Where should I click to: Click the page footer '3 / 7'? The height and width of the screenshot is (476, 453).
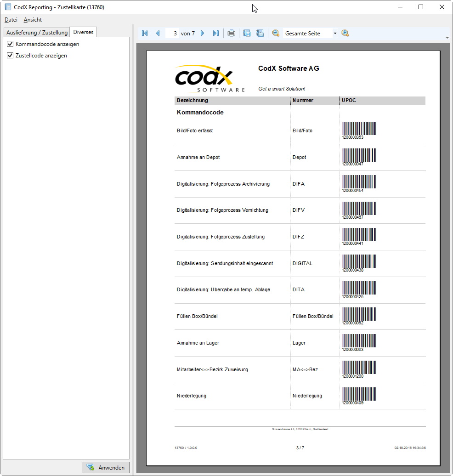tap(300, 448)
